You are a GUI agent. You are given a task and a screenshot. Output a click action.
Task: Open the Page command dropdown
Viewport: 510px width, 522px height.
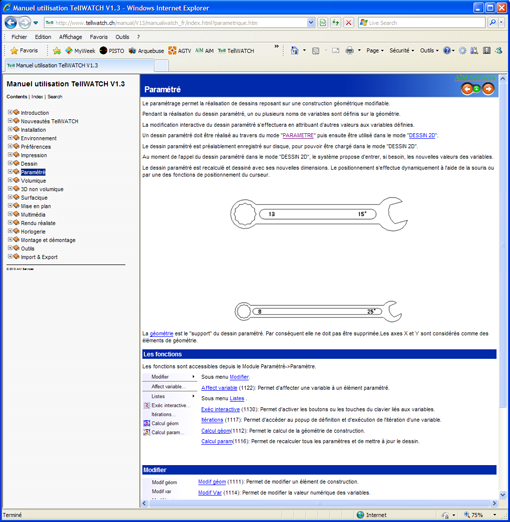[375, 51]
